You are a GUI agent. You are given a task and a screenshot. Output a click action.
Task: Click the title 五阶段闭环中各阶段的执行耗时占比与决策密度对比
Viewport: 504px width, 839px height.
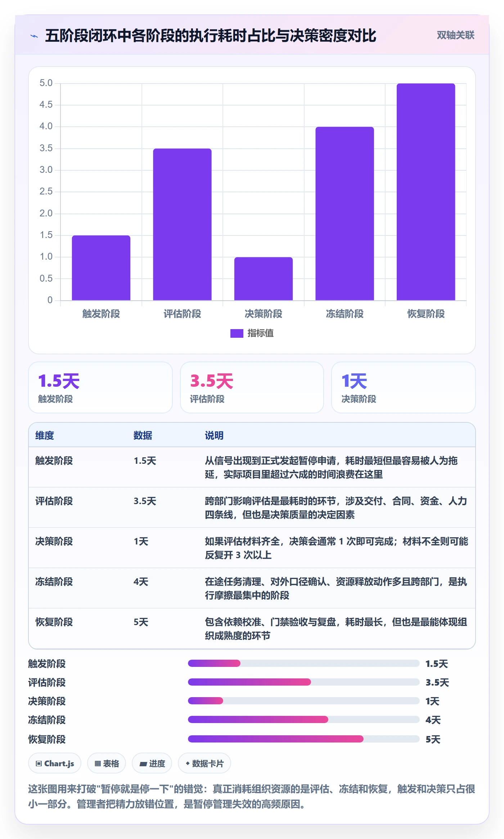211,36
